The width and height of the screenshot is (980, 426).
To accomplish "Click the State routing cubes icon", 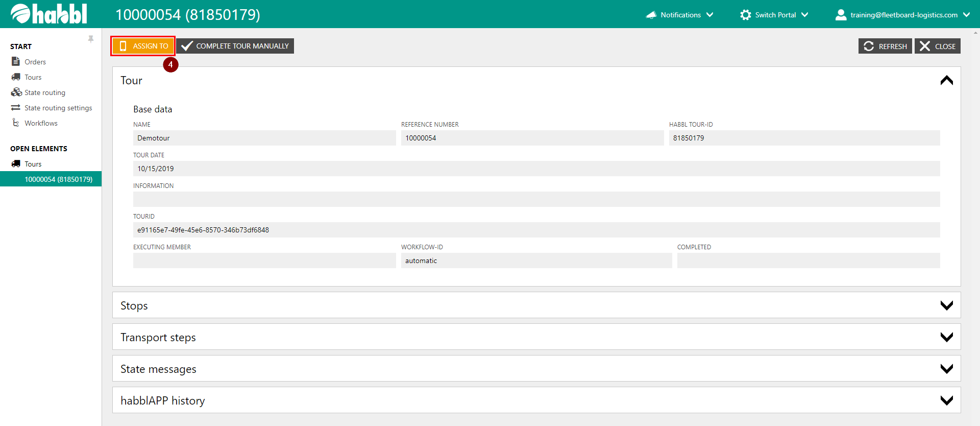I will click(x=16, y=92).
